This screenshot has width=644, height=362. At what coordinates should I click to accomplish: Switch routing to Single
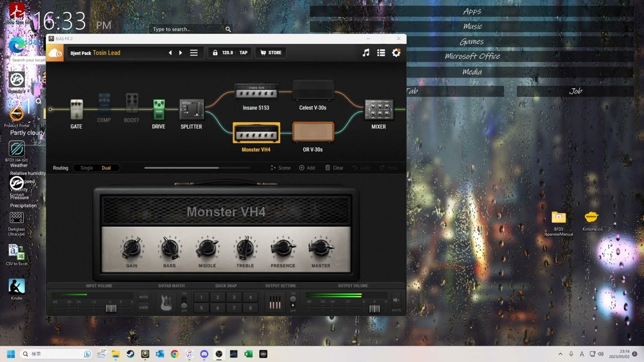(x=87, y=168)
